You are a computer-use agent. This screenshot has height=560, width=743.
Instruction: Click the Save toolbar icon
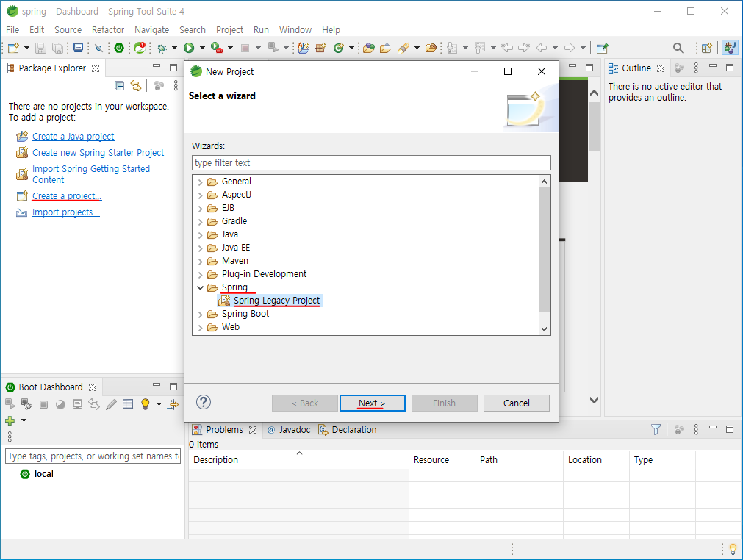(40, 48)
